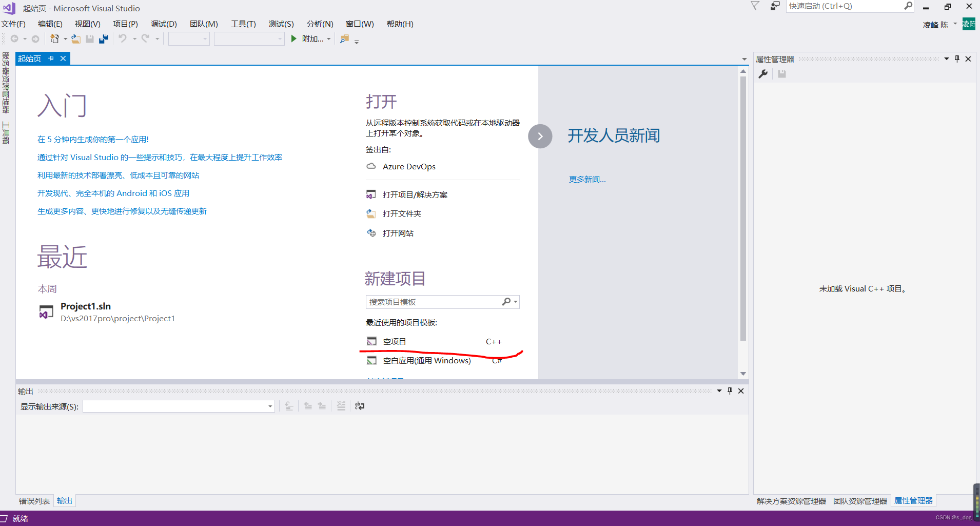Open the template search options dropdown arrow
Viewport: 980px width, 526px height.
(516, 302)
